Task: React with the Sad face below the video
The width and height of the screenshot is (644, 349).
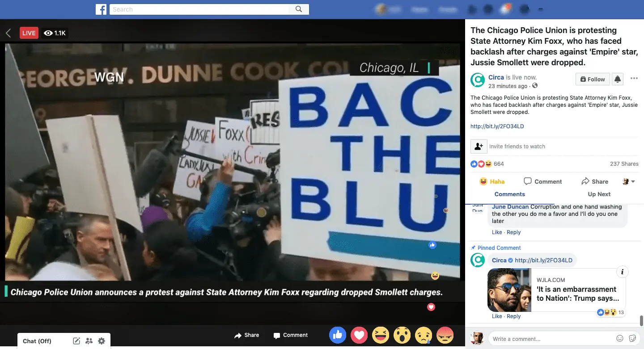Action: [424, 335]
